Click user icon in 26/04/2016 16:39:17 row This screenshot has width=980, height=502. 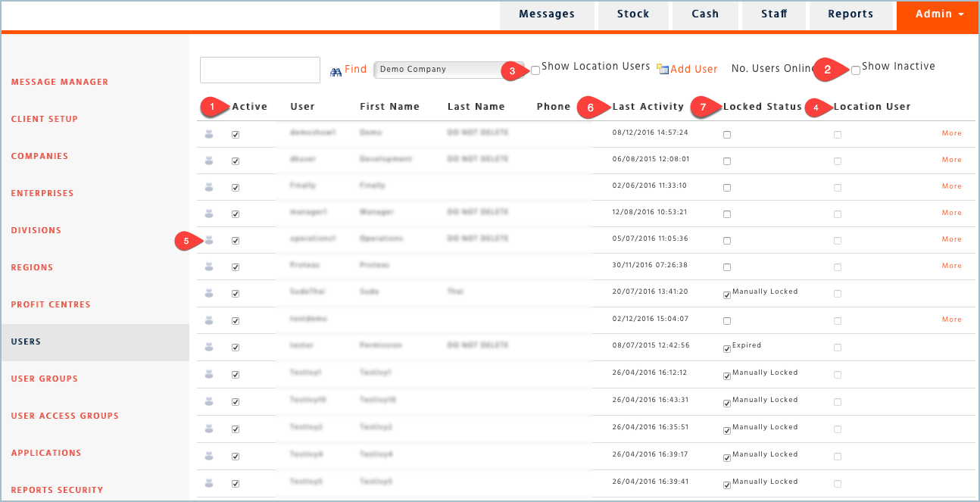coord(209,456)
